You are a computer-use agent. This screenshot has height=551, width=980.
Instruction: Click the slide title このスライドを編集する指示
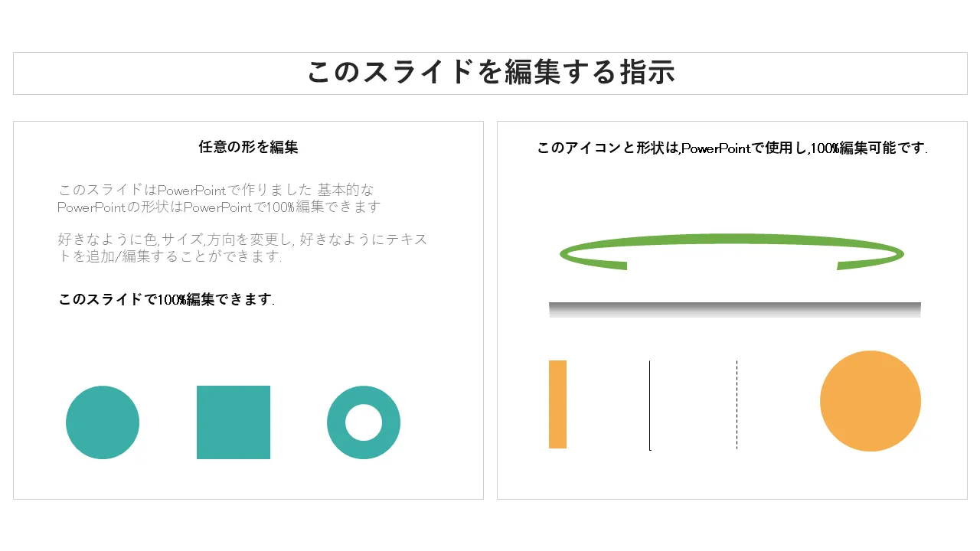point(490,73)
